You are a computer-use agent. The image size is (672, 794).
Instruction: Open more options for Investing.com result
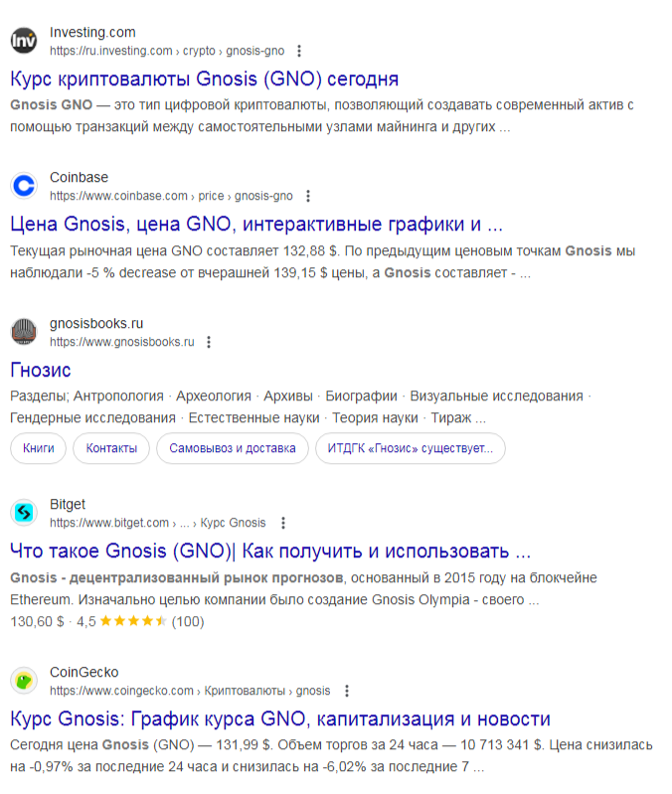click(299, 51)
